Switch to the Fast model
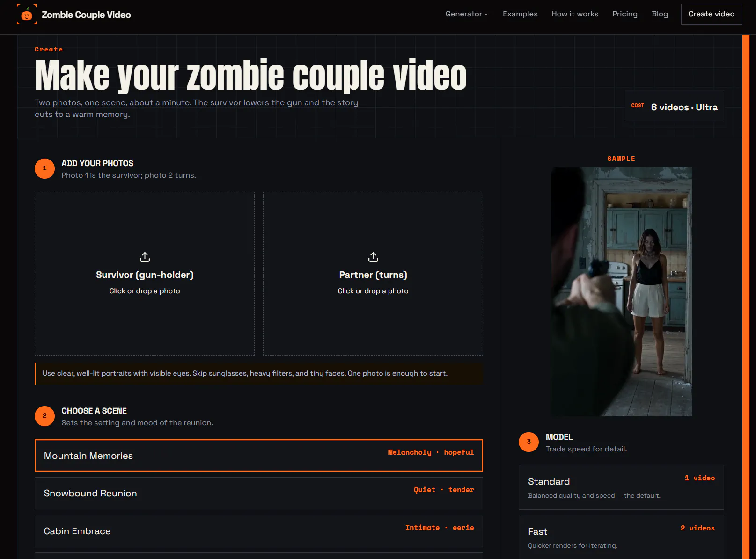Image resolution: width=756 pixels, height=559 pixels. [621, 537]
